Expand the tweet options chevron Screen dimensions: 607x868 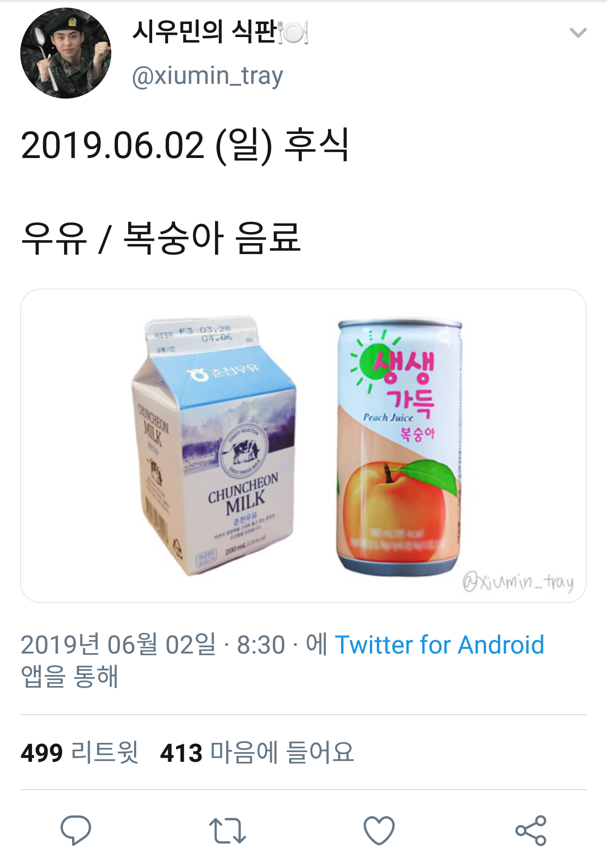click(578, 33)
